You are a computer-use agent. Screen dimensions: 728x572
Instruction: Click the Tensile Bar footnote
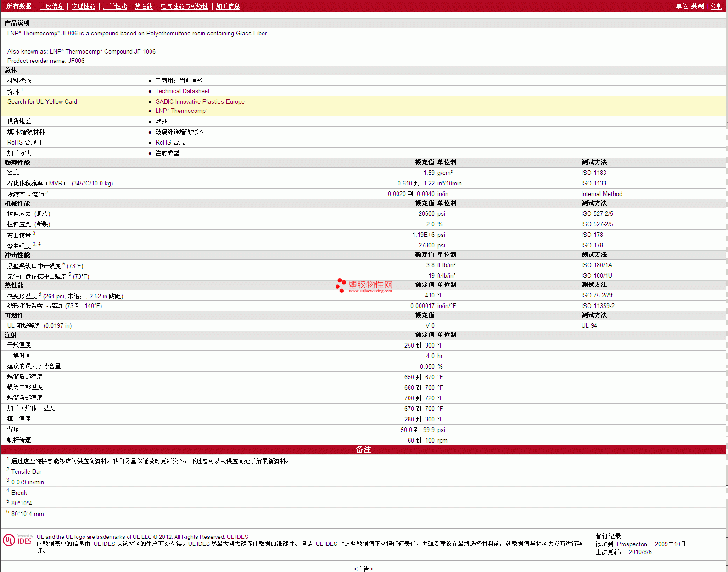point(26,471)
